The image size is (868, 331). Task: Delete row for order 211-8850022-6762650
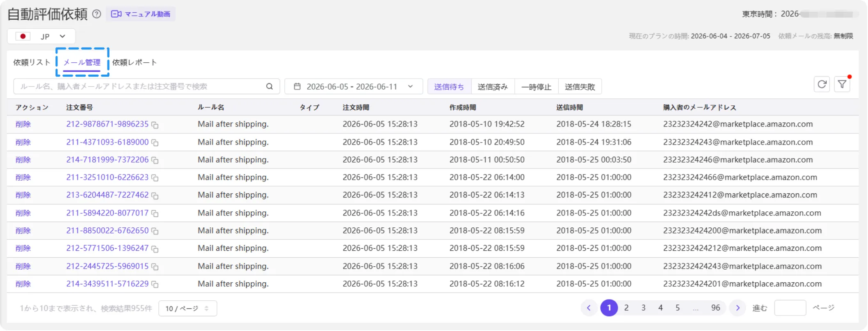point(23,231)
